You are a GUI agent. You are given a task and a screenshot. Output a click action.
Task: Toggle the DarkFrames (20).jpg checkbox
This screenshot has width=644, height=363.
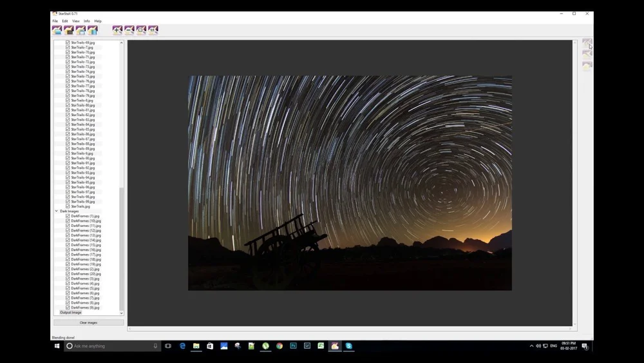tap(68, 274)
